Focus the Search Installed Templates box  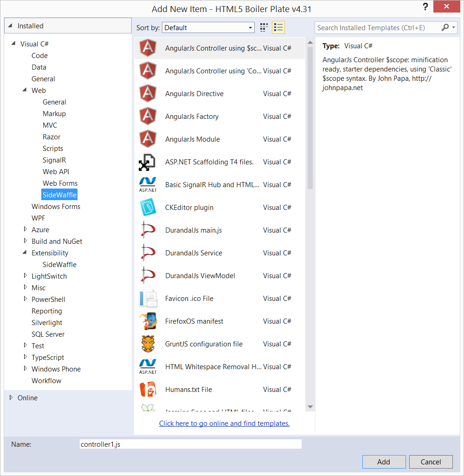pos(378,27)
